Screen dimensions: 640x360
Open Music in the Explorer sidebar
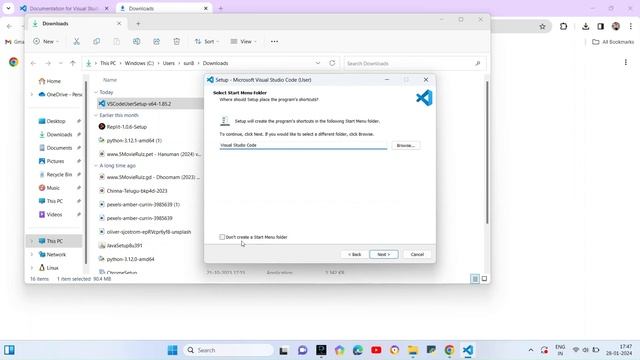pyautogui.click(x=53, y=188)
